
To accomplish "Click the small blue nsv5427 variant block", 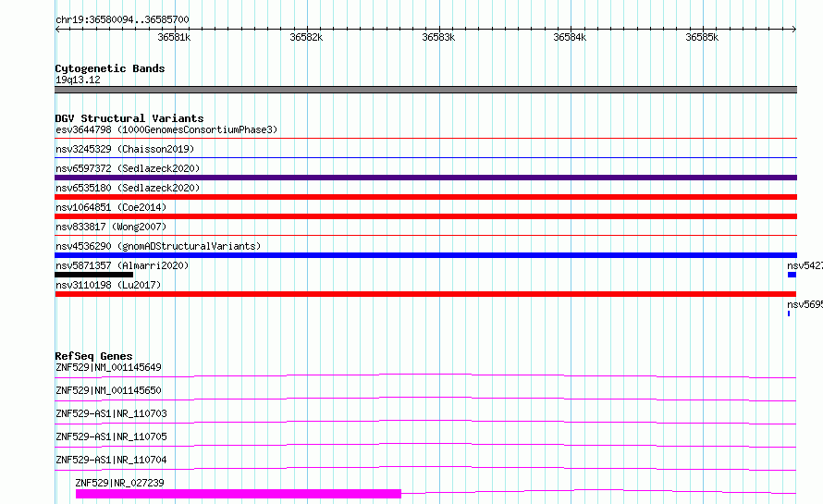I will coord(792,275).
